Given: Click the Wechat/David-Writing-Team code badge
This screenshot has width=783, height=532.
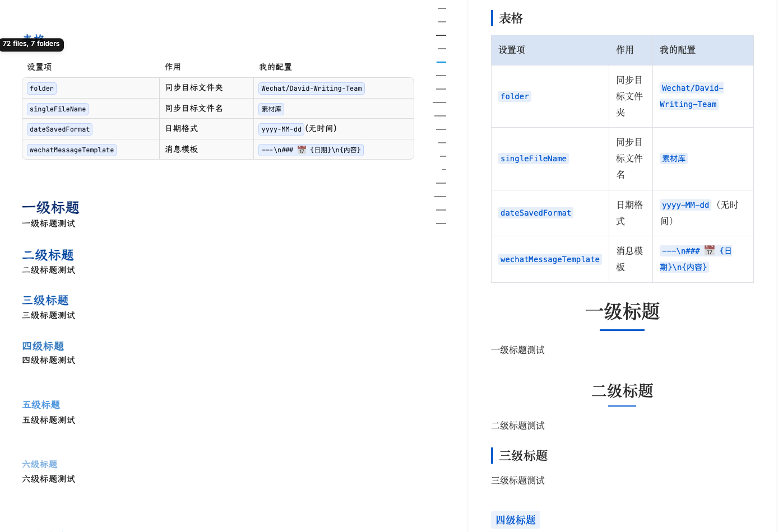Looking at the screenshot, I should 311,88.
